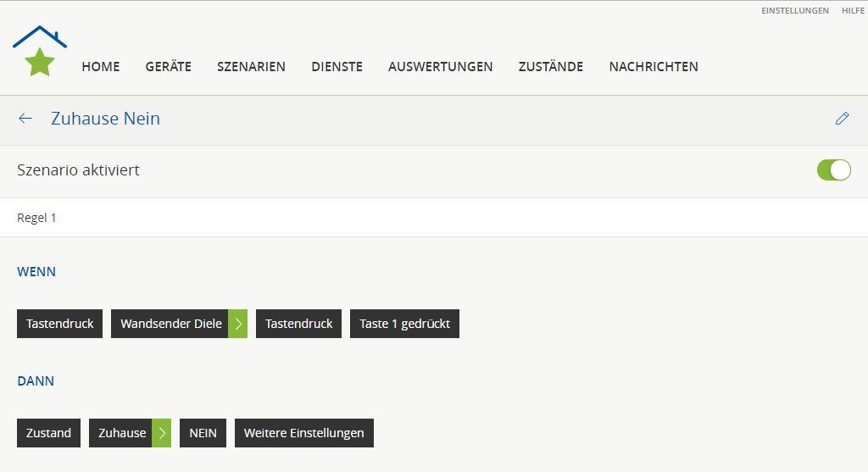Open the HOME menu
This screenshot has height=472, width=868.
point(101,66)
